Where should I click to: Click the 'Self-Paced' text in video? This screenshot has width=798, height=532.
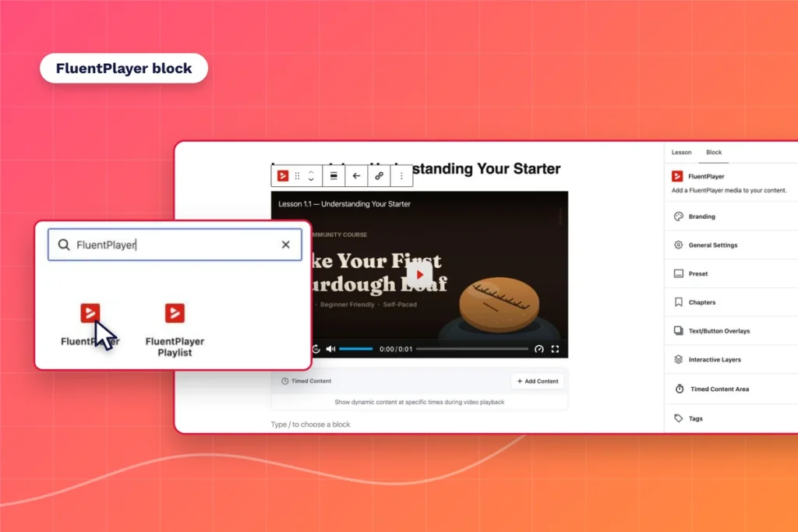[400, 305]
